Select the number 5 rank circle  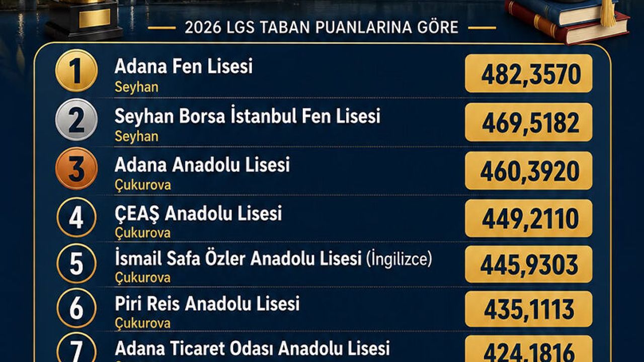pyautogui.click(x=76, y=263)
